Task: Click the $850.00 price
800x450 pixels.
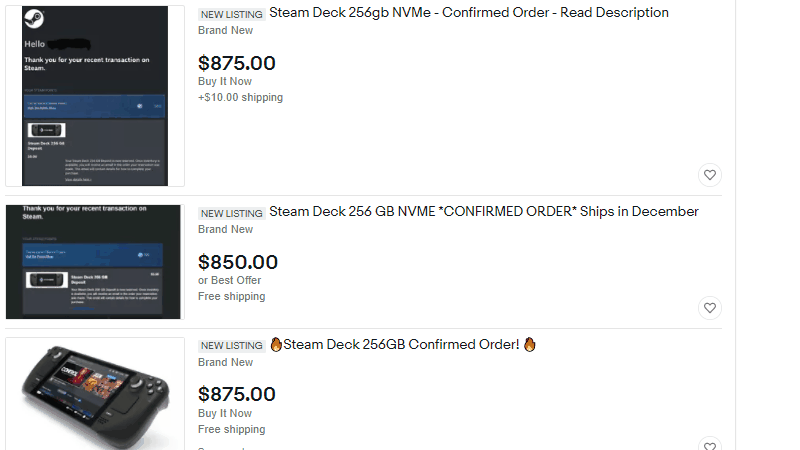Action: tap(238, 262)
